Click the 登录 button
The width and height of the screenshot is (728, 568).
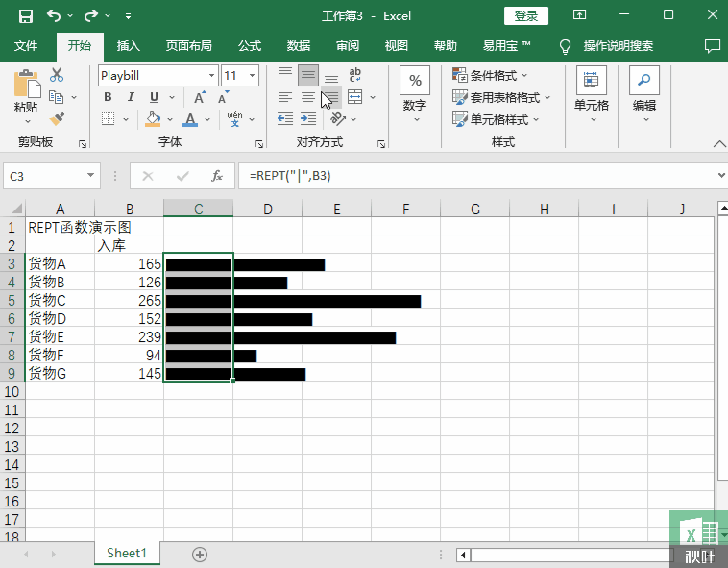click(525, 15)
